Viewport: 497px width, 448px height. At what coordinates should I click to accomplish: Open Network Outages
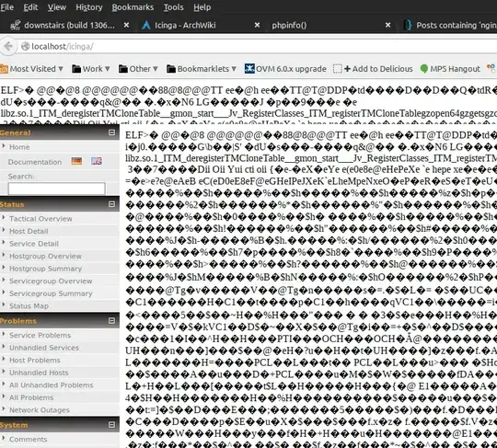click(40, 410)
